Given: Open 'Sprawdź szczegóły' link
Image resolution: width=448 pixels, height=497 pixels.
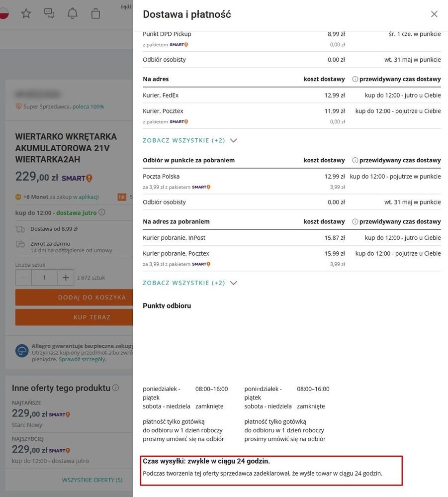Looking at the screenshot, I should point(83,359).
